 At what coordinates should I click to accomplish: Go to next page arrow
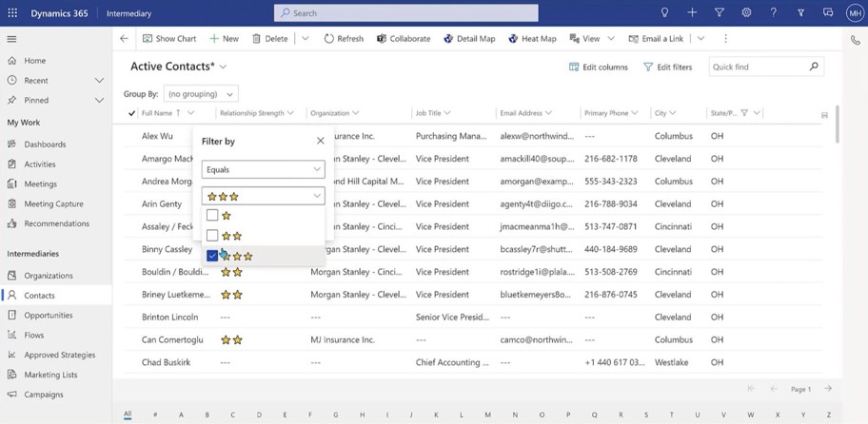click(828, 389)
